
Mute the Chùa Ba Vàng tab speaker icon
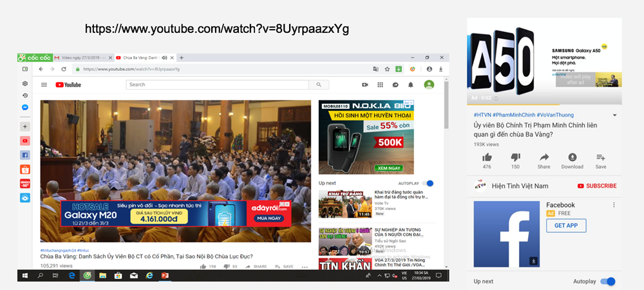click(x=164, y=57)
